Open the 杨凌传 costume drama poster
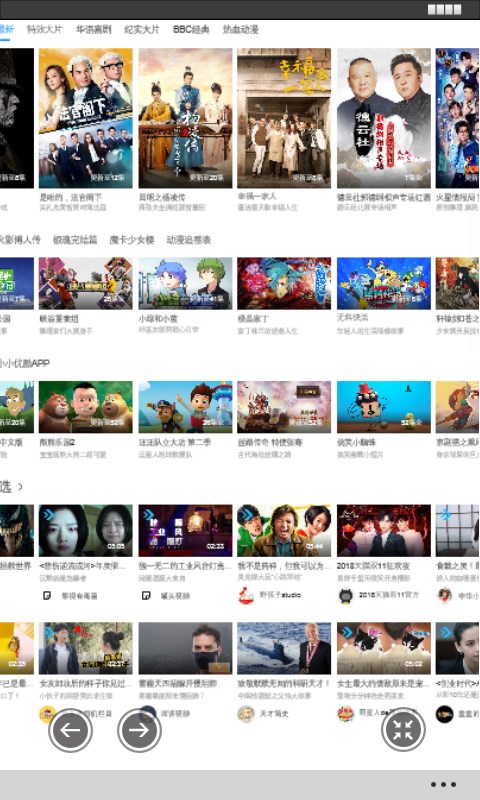 tap(185, 118)
